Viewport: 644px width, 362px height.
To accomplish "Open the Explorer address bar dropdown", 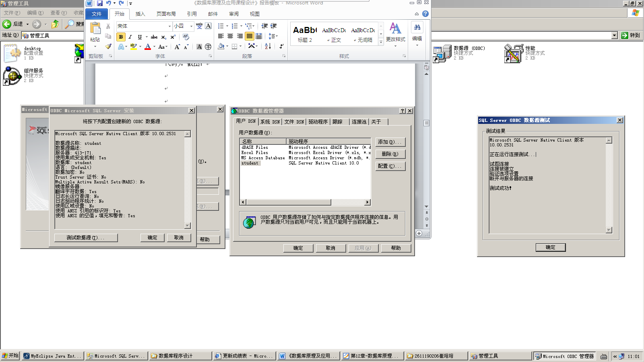I will 614,35.
